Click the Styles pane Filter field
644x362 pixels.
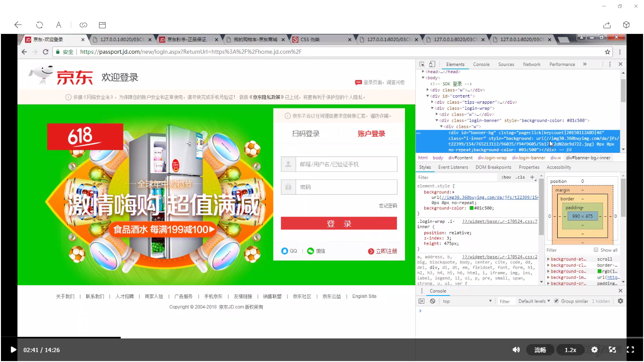(x=457, y=177)
